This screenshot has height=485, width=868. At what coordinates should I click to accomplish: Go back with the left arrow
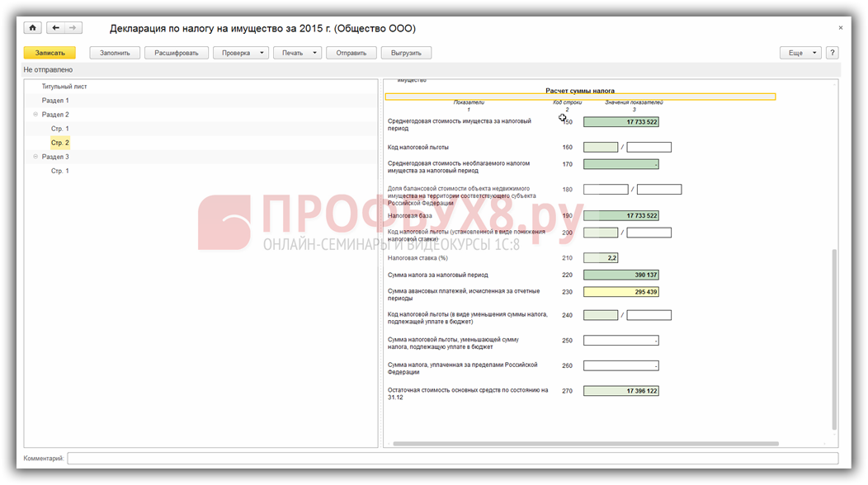(55, 28)
